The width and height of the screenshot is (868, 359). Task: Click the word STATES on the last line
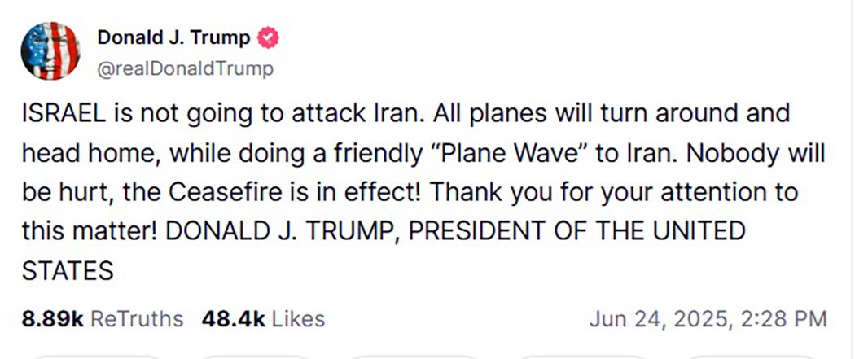point(68,272)
